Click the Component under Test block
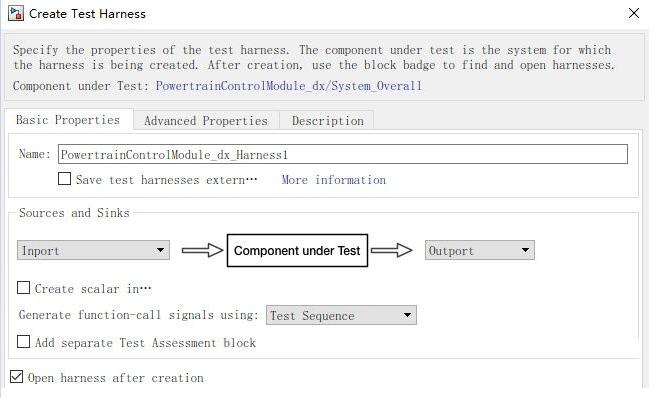The height and width of the screenshot is (398, 657). point(297,251)
